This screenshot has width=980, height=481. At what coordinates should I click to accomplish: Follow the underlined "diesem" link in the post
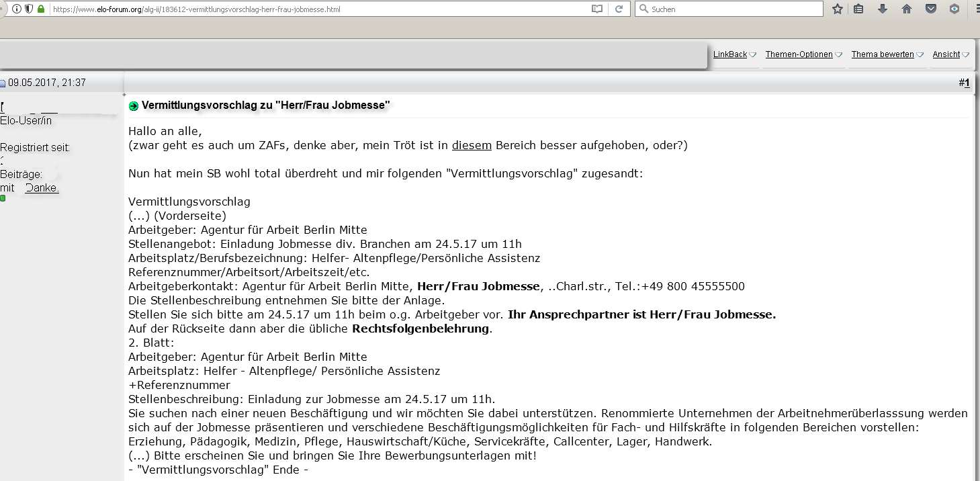coord(471,145)
